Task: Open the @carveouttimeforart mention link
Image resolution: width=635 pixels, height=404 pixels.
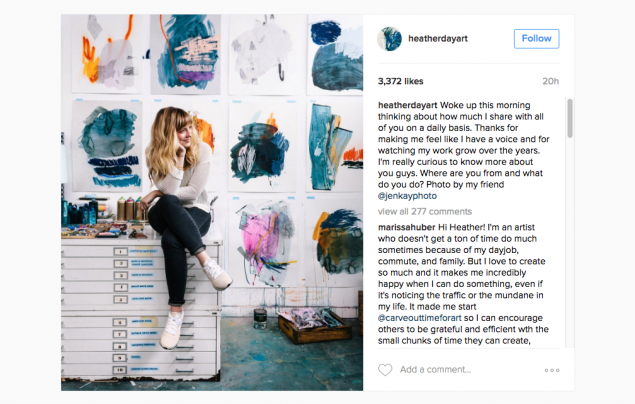Action: point(419,318)
